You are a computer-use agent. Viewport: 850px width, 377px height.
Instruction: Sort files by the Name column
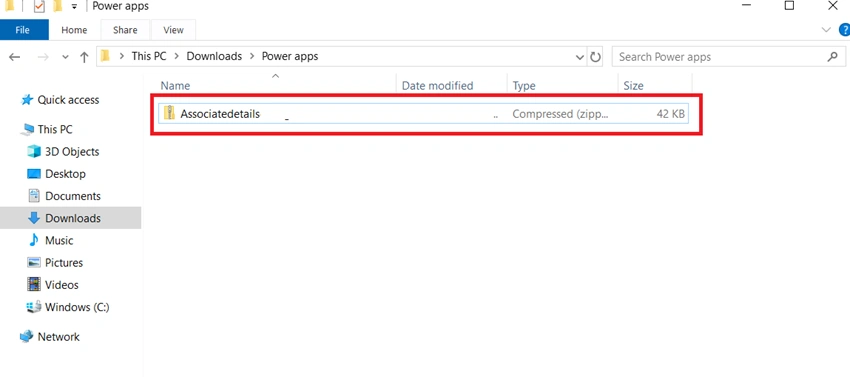click(x=176, y=86)
